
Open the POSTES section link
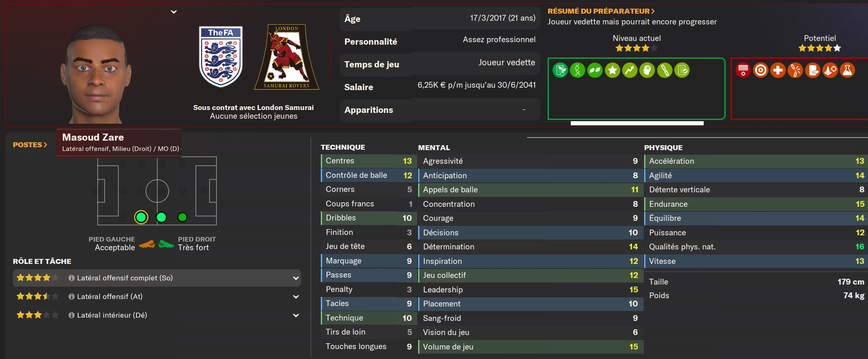click(x=30, y=145)
